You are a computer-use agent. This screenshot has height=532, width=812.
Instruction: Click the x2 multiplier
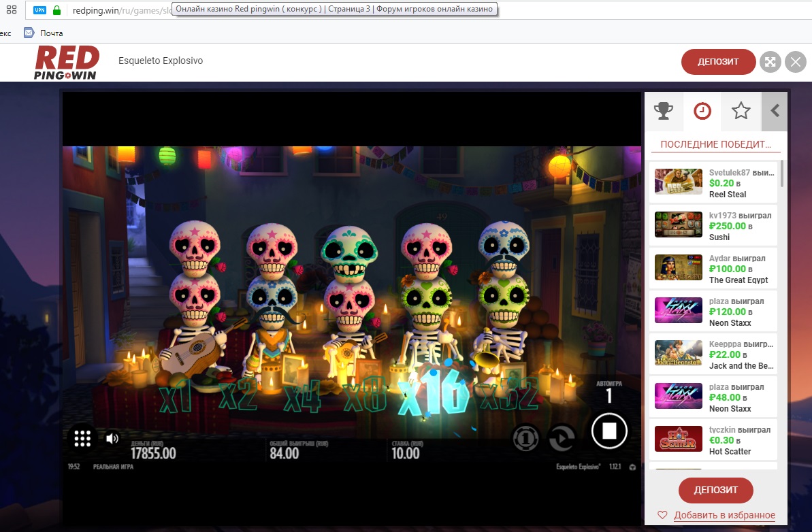click(x=238, y=397)
